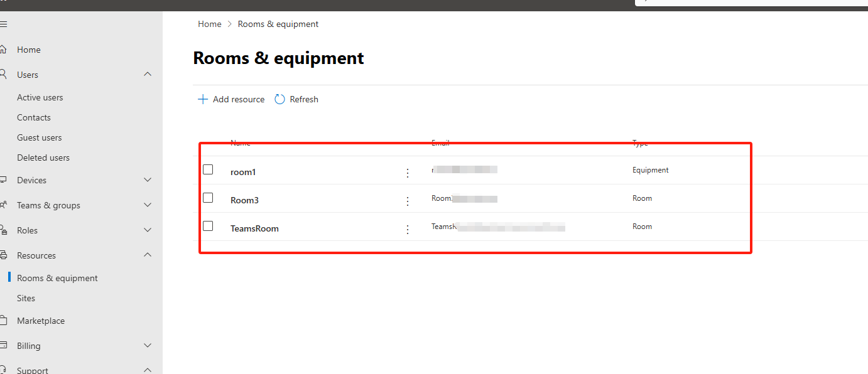This screenshot has width=868, height=374.
Task: Open the Contacts sidebar item
Action: pyautogui.click(x=34, y=117)
